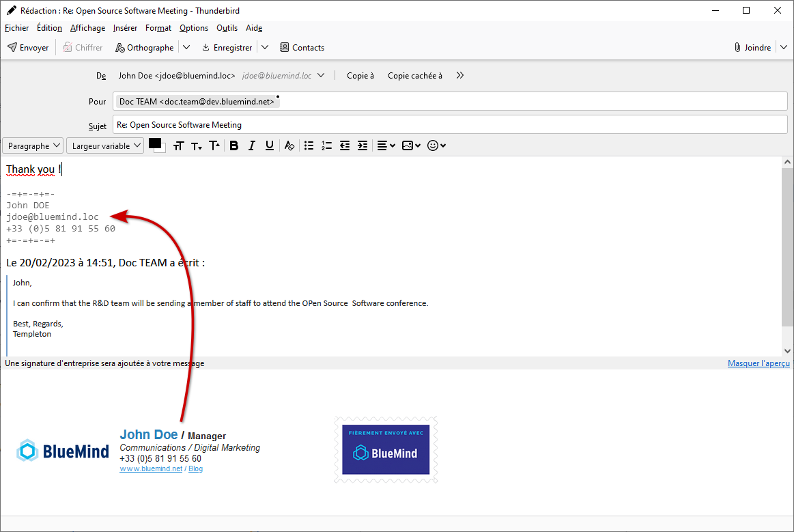Expand the text alignment dropdown
The image size is (794, 532).
(x=386, y=145)
